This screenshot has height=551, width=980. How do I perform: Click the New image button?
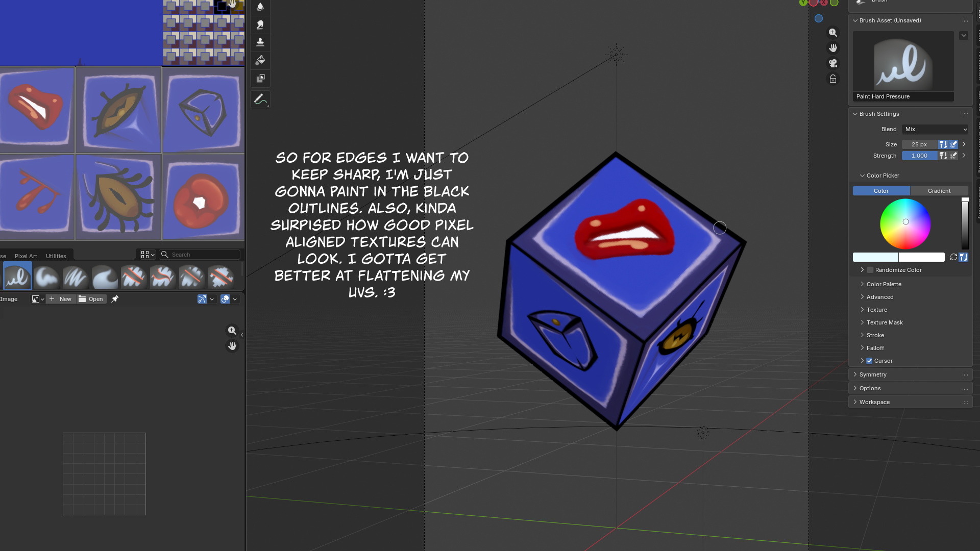61,299
